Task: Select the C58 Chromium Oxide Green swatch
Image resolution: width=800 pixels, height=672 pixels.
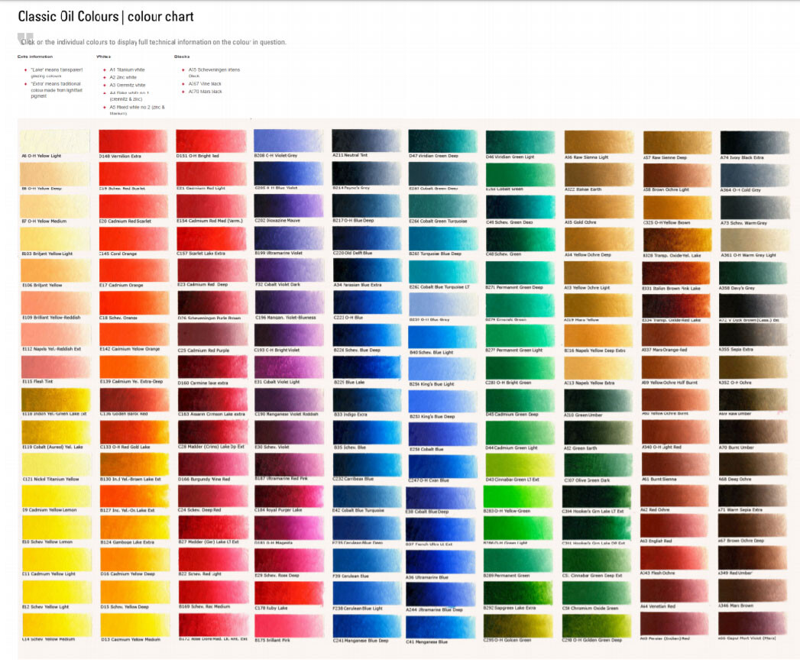Action: [597, 593]
